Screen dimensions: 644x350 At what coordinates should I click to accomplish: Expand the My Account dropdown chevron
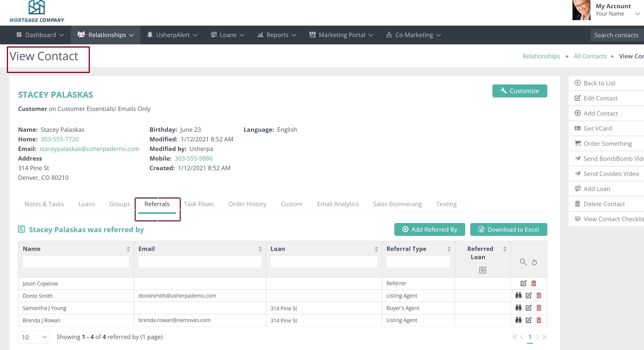(637, 14)
